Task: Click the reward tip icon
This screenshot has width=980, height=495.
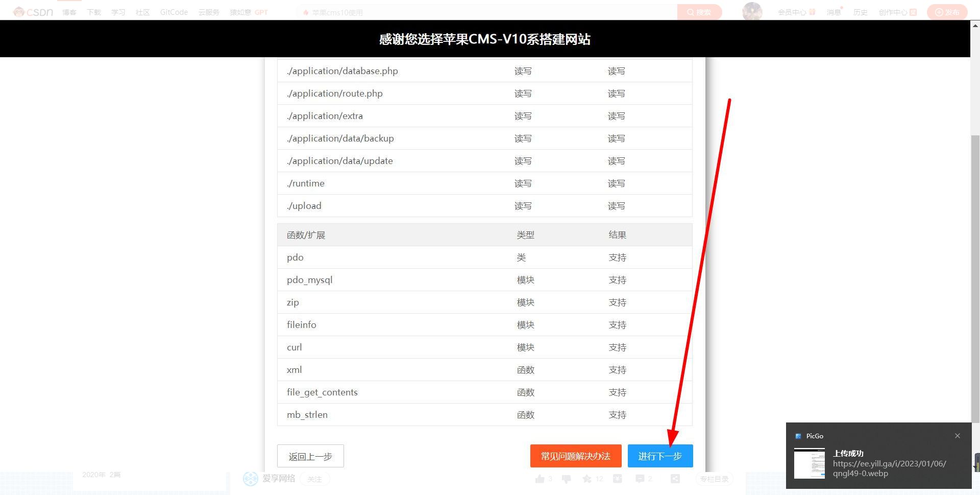Action: 617,479
